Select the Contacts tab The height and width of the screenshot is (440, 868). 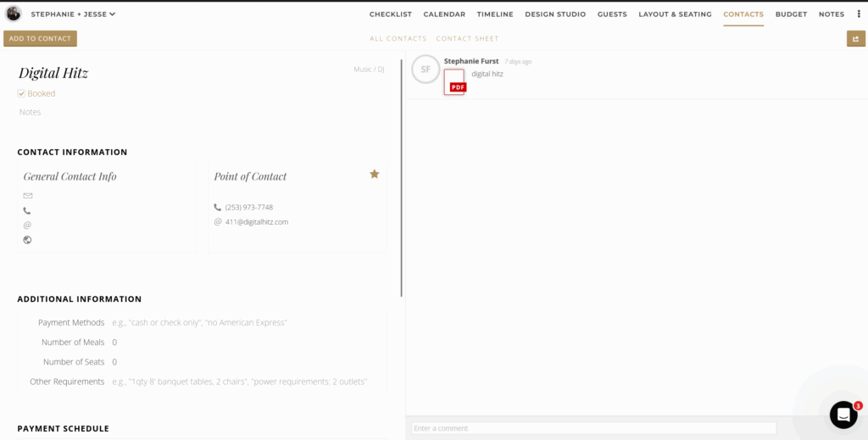pos(743,14)
